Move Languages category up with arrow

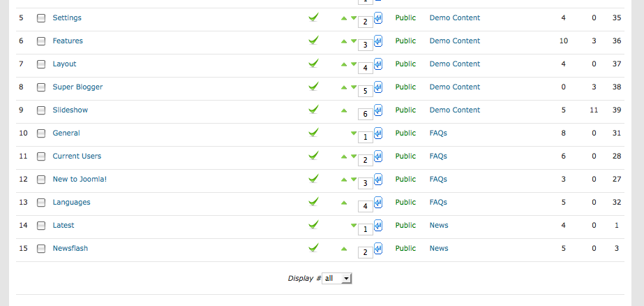coord(344,203)
